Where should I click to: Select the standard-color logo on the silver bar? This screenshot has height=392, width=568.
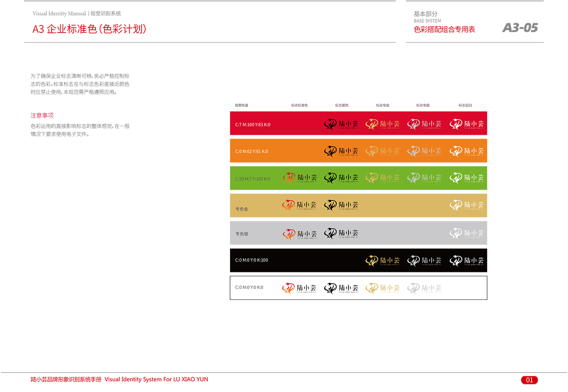pyautogui.click(x=300, y=234)
